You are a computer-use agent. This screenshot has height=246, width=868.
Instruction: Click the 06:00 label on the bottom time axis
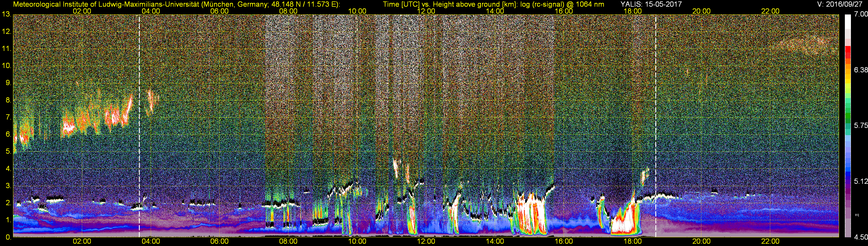[x=219, y=241]
